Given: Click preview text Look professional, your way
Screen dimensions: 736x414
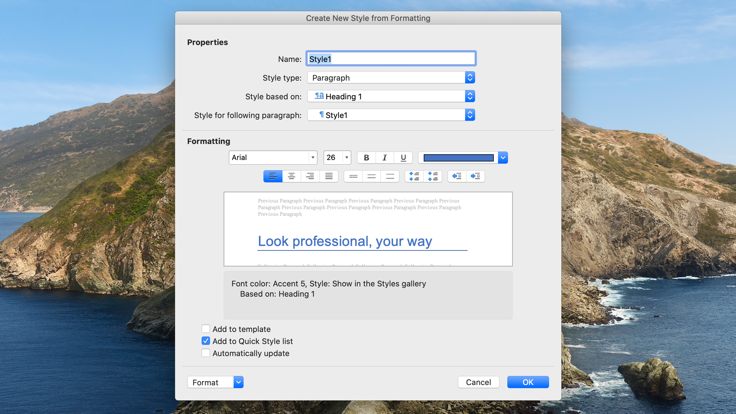Looking at the screenshot, I should pos(345,241).
